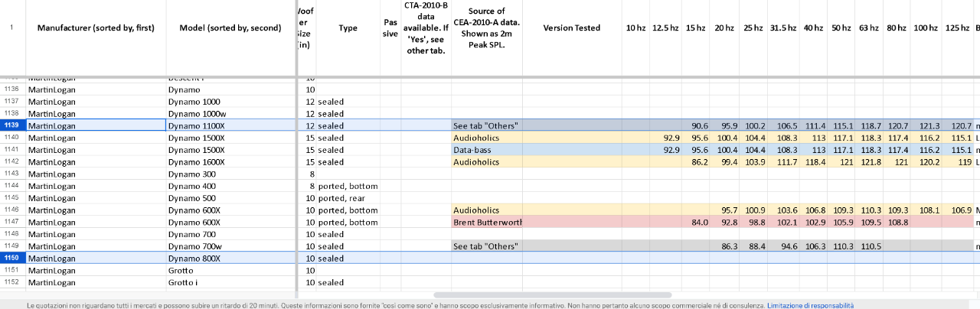Click the "Version Tested" column header

tap(571, 28)
